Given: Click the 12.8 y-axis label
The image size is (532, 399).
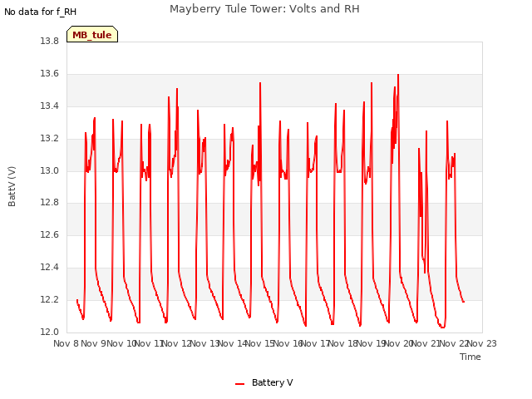Looking at the screenshot, I should tap(50, 203).
